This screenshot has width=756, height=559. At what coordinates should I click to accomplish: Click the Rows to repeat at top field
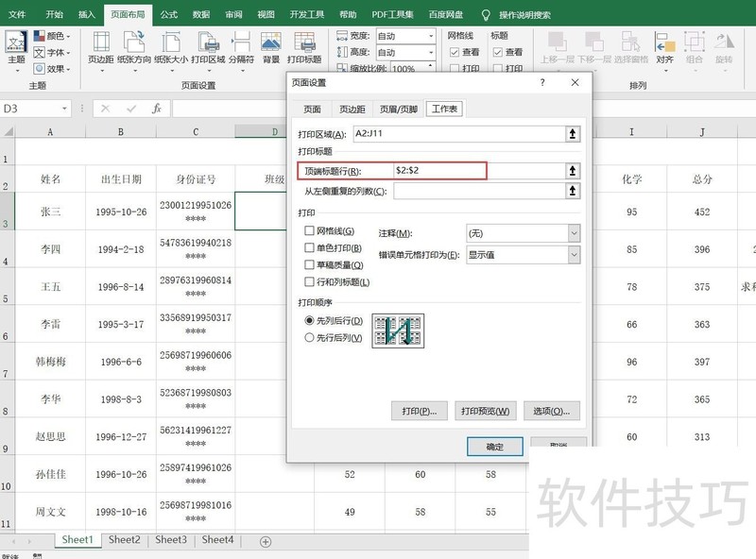479,171
